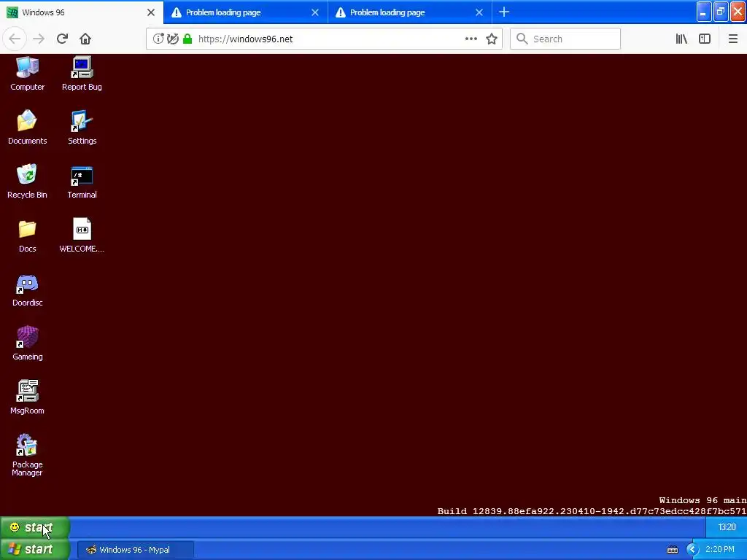Click the green secure connection padlock
The width and height of the screenshot is (747, 560).
pos(187,39)
